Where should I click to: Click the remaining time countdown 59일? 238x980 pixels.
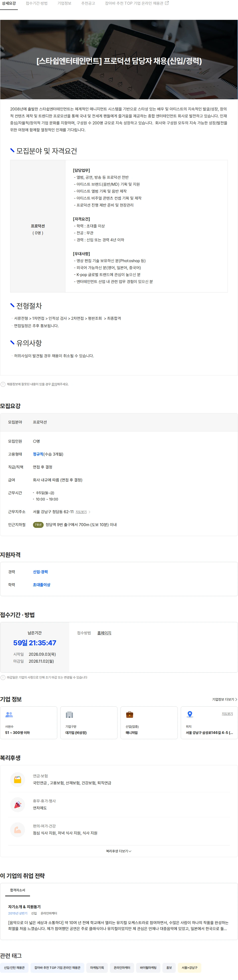click(x=34, y=643)
